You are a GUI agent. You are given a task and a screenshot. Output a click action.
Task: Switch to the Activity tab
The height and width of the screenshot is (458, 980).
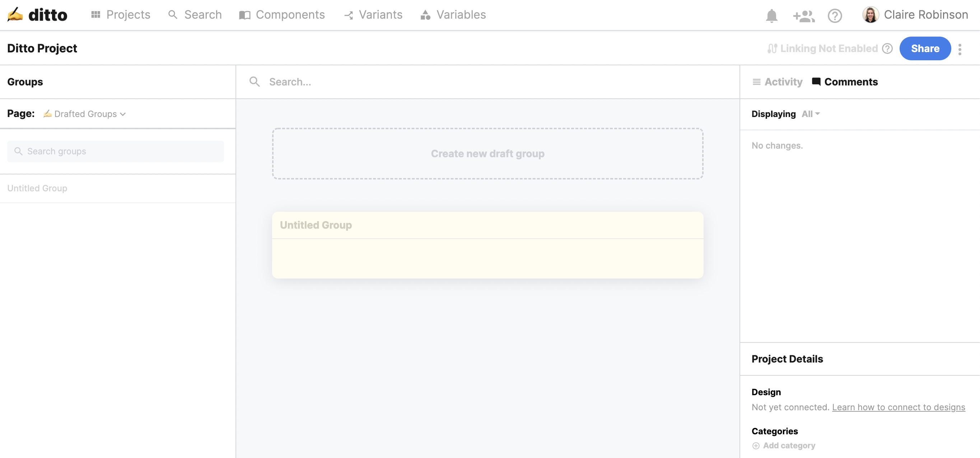tap(778, 82)
